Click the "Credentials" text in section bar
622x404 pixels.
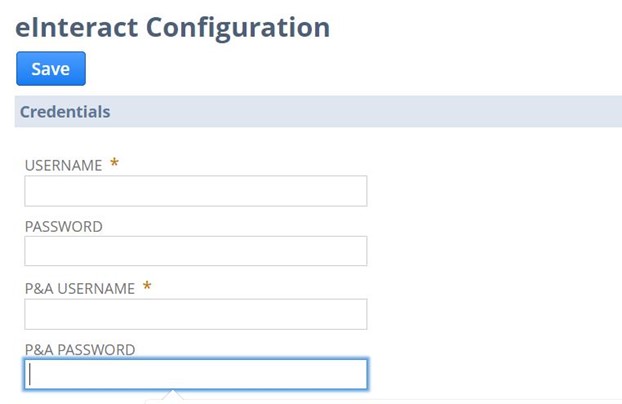pyautogui.click(x=65, y=112)
